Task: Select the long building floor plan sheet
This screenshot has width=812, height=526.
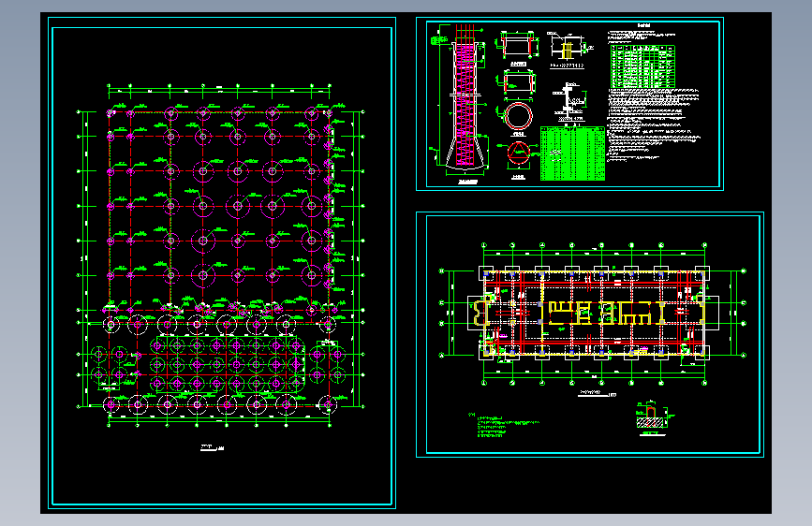Action: point(590,334)
